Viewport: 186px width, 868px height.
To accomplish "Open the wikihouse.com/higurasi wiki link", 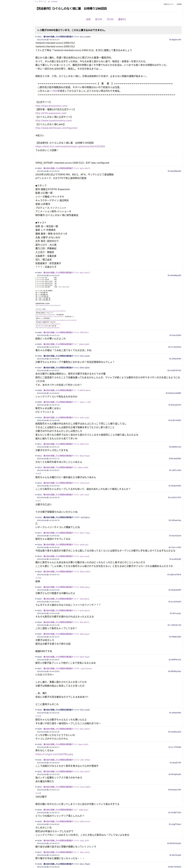I will 56,128.
